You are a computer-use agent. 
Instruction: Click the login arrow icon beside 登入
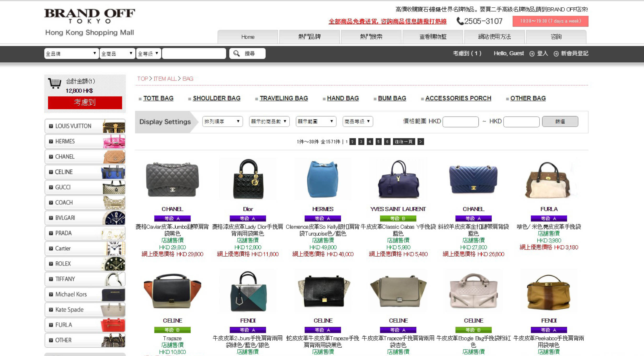(x=532, y=54)
